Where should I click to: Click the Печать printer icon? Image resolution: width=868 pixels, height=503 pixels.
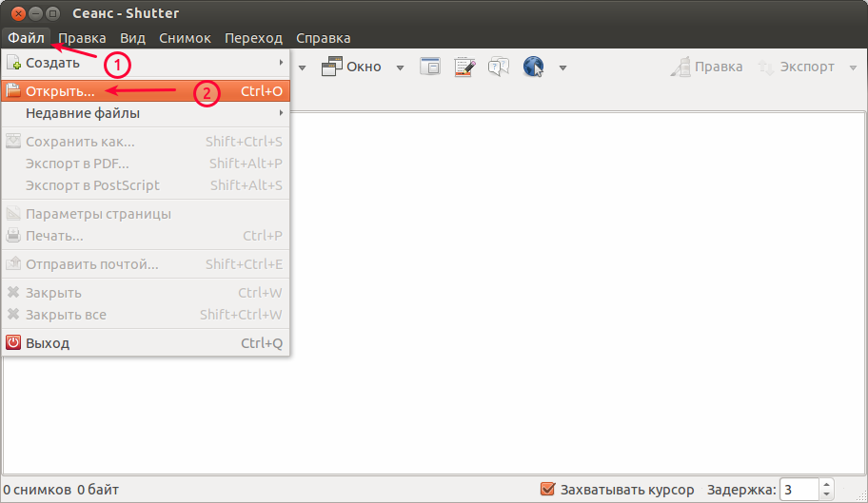[13, 236]
